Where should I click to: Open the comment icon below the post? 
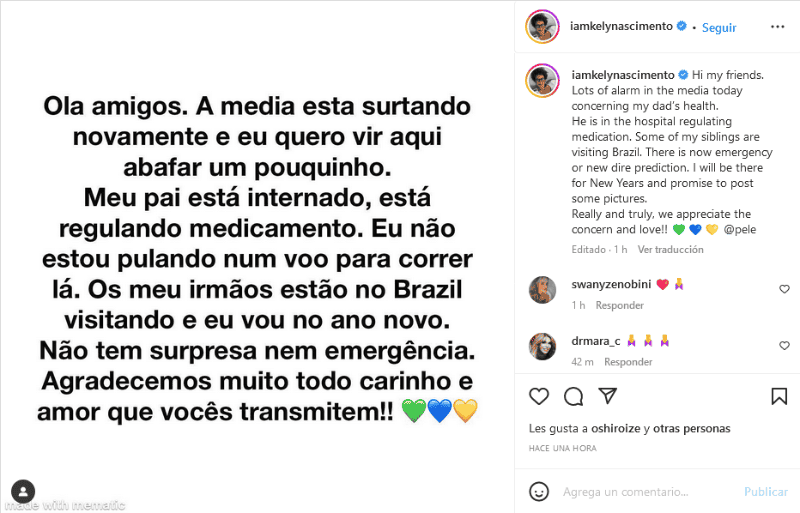(573, 396)
